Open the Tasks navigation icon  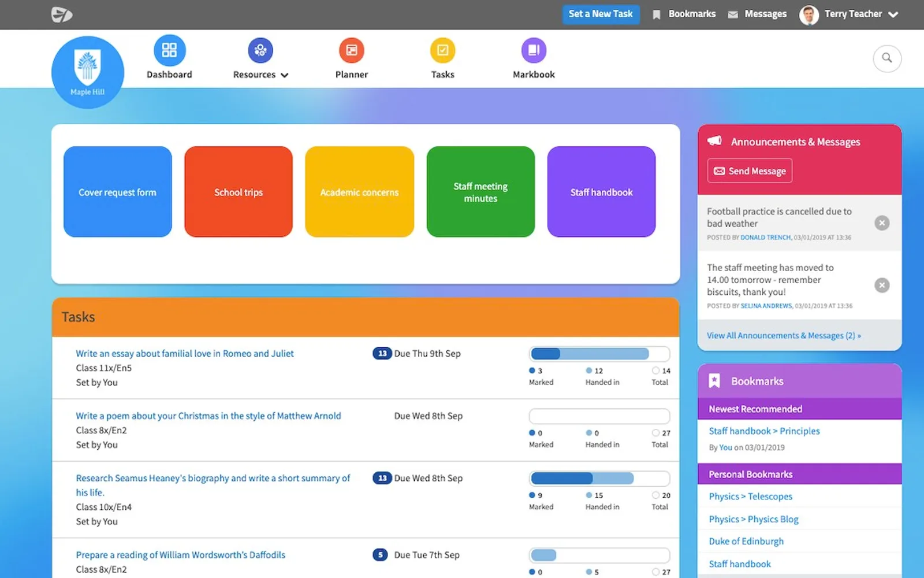(x=442, y=50)
